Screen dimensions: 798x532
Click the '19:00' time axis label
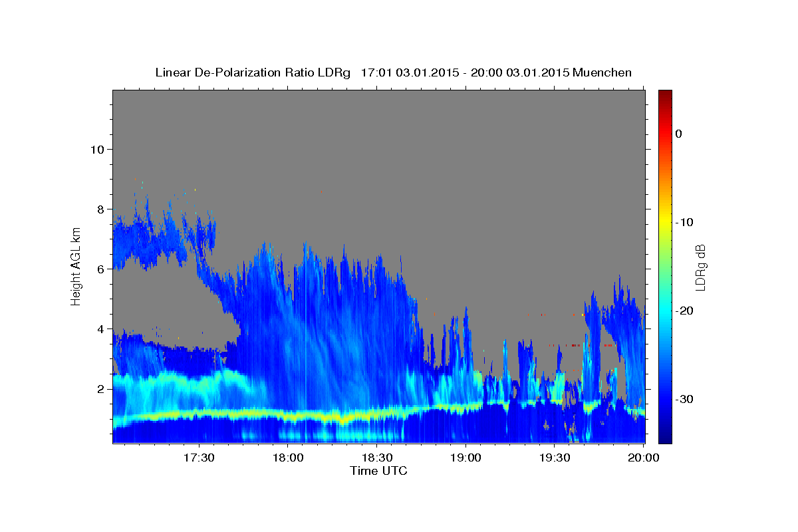coord(465,458)
